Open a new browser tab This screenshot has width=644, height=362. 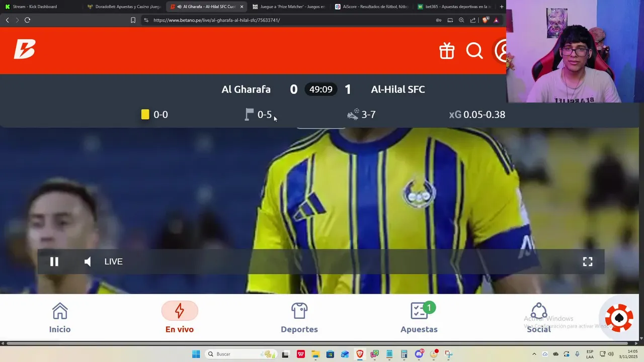(x=502, y=7)
